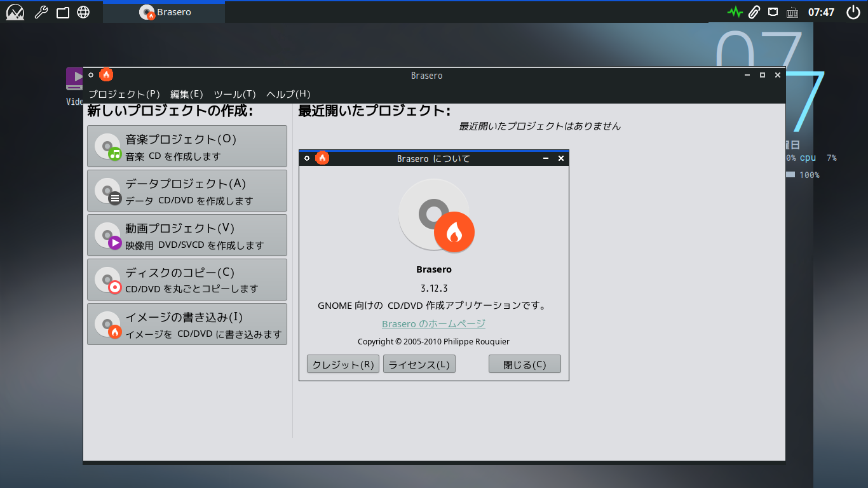Maximize the main Brasero window
Image resolution: width=868 pixels, height=488 pixels.
click(x=763, y=75)
